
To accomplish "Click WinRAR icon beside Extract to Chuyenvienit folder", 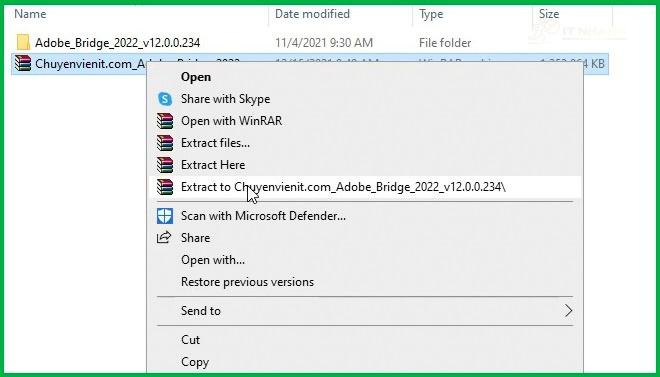I will 165,187.
